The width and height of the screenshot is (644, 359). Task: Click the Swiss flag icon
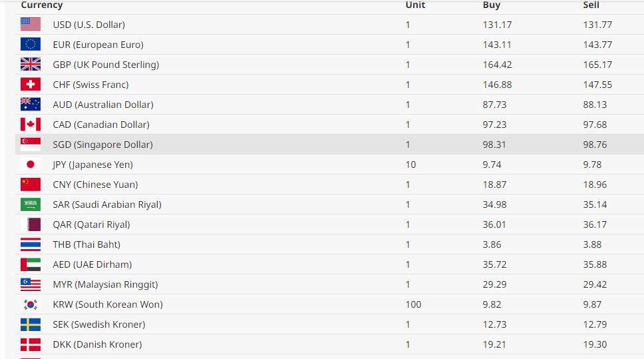[31, 85]
